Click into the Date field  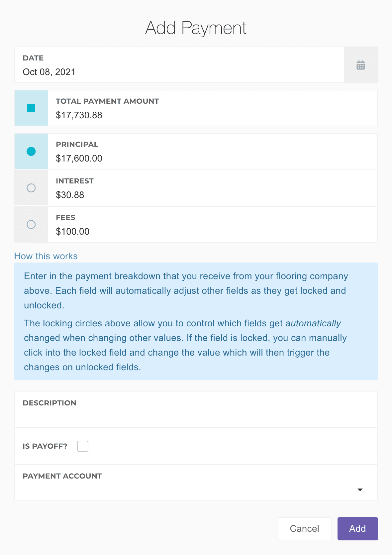pos(179,72)
